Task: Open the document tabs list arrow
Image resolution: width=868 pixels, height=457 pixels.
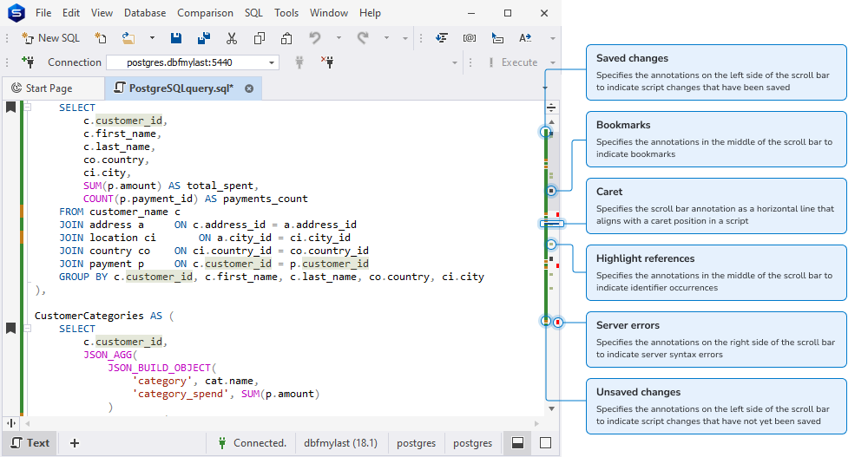Action: click(545, 88)
